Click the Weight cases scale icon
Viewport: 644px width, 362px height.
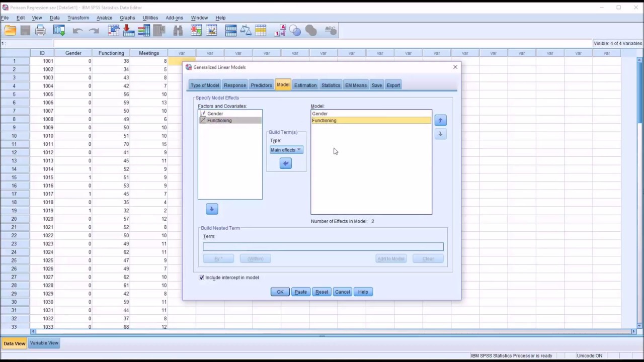tap(246, 31)
